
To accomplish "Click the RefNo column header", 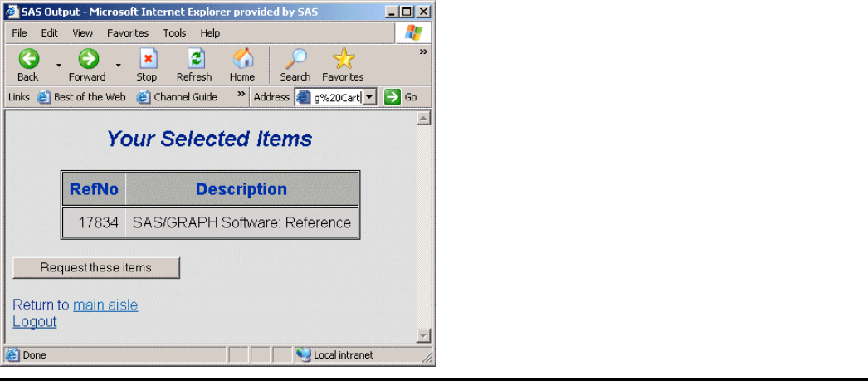I will click(x=94, y=189).
